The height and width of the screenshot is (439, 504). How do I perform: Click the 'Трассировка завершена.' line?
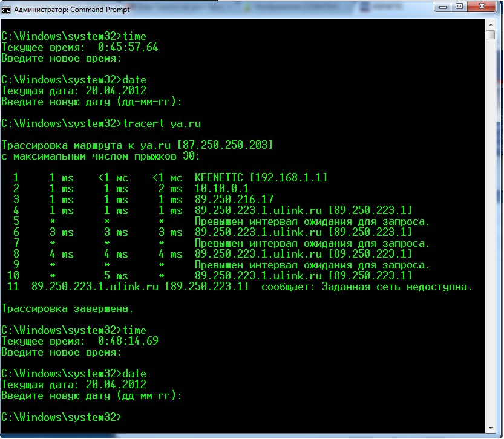point(67,308)
